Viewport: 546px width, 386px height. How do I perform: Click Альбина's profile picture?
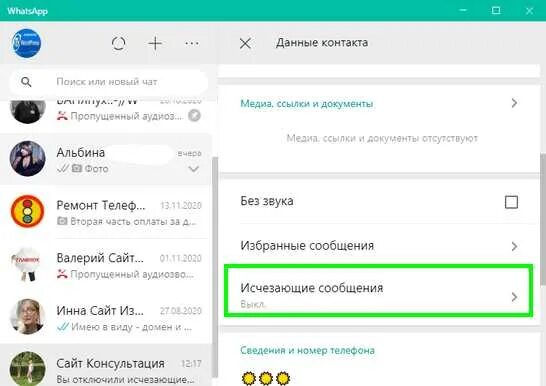click(x=28, y=159)
